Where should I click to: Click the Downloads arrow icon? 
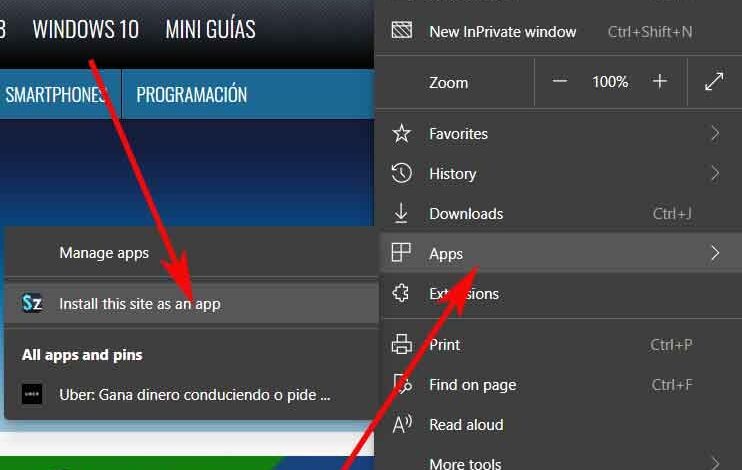pyautogui.click(x=401, y=213)
